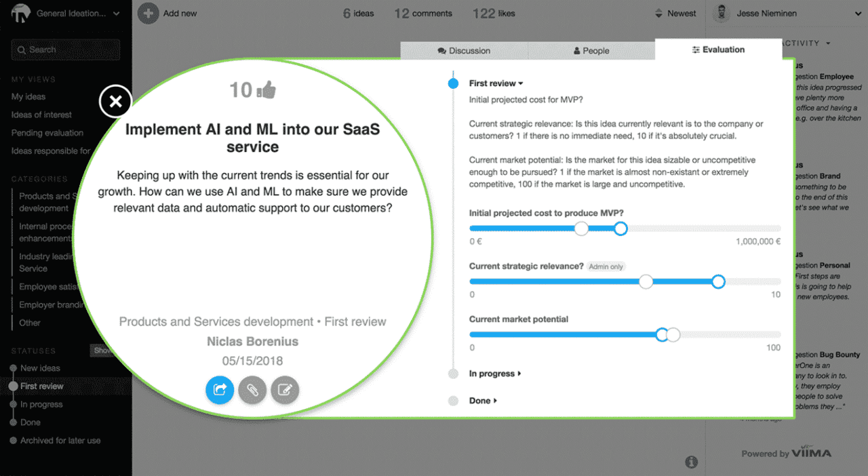
Task: Click the thumbs-up like icon
Action: 267,90
